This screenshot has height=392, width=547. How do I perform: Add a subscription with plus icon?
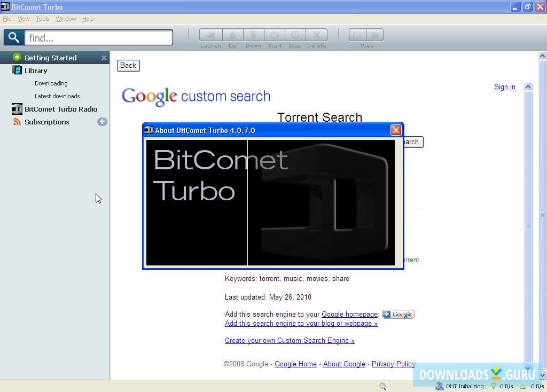click(x=102, y=122)
